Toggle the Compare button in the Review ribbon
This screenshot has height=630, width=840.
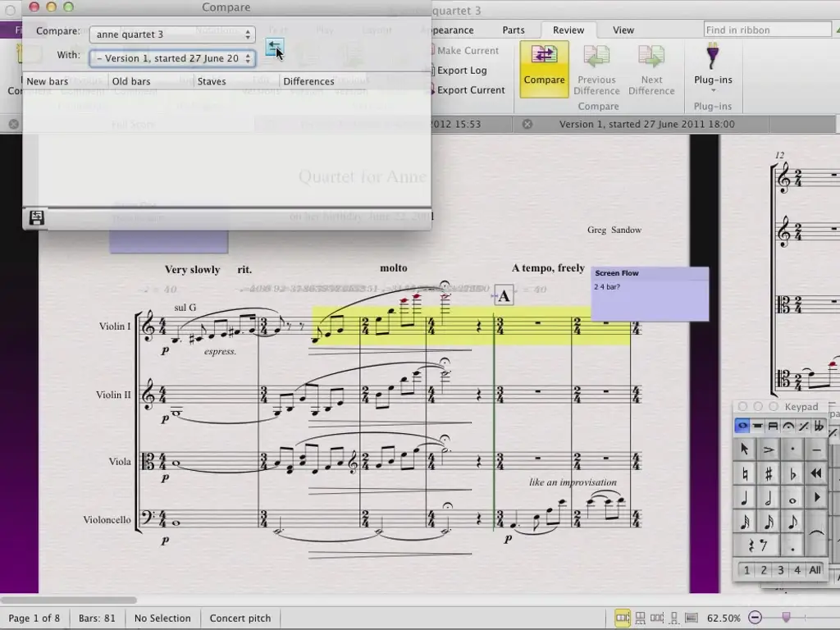pyautogui.click(x=545, y=70)
